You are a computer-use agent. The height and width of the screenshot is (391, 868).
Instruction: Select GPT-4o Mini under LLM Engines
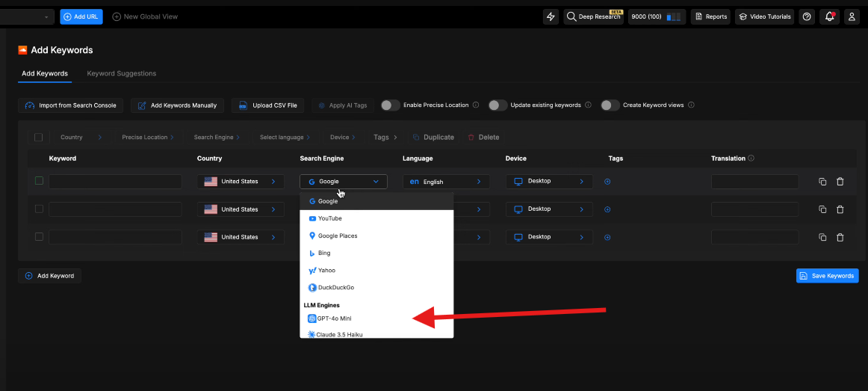click(376, 318)
